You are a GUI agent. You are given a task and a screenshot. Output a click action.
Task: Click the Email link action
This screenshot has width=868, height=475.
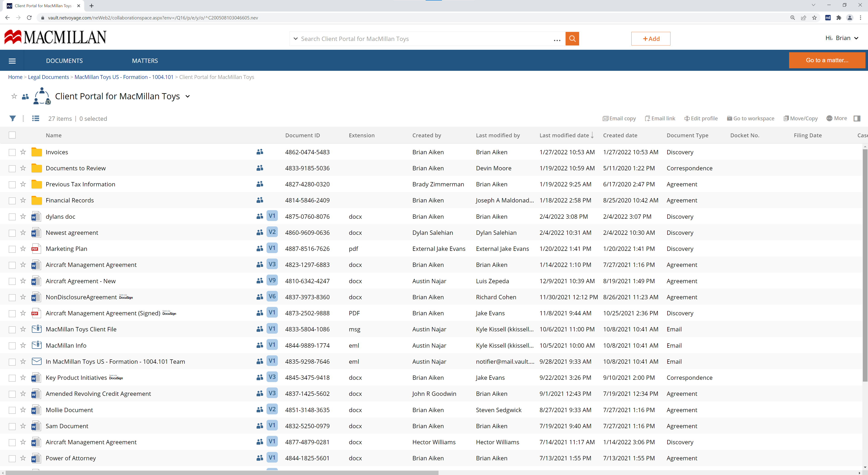660,118
